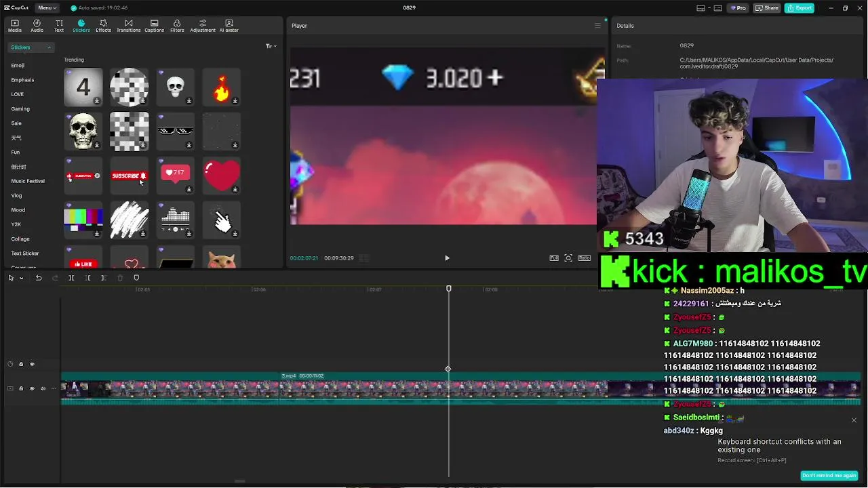This screenshot has width=868, height=488.
Task: Download the color bars TV sticker
Action: click(x=97, y=234)
